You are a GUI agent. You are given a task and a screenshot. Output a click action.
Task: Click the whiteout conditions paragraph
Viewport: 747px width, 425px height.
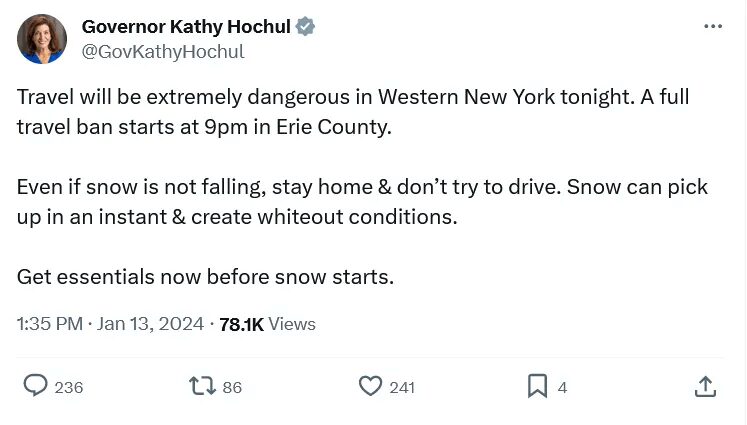point(362,202)
